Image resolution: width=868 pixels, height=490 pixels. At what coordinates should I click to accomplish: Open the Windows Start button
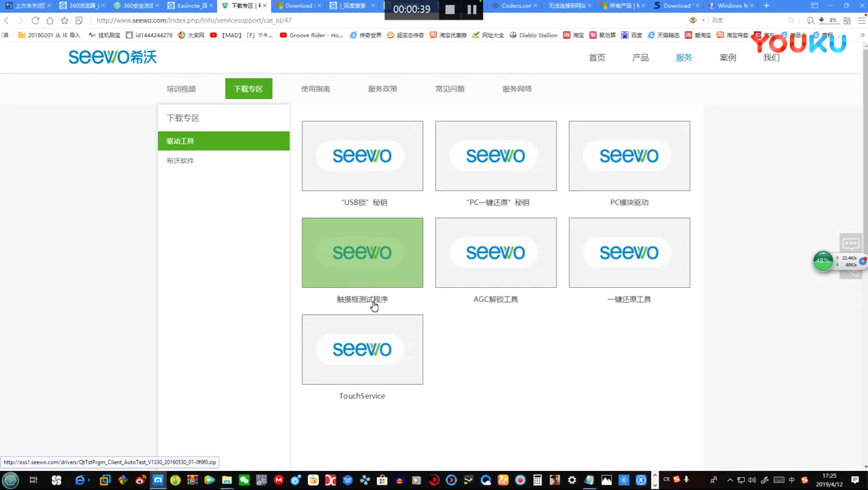pyautogui.click(x=10, y=480)
